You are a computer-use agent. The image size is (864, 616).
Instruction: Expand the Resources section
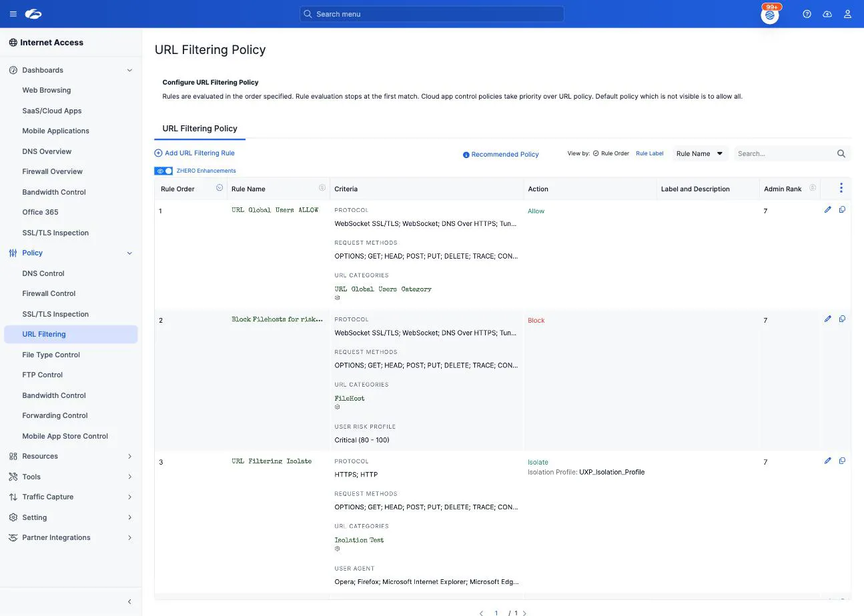point(129,456)
